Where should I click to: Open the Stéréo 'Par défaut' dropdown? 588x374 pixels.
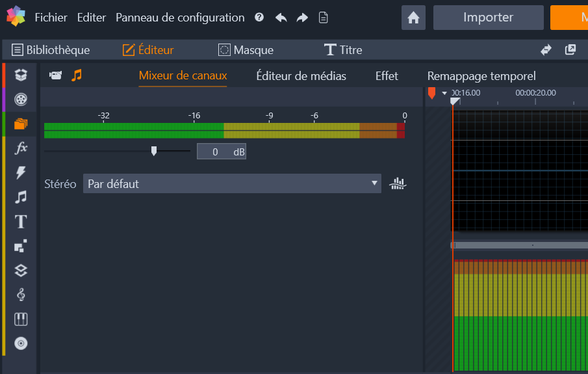[232, 183]
